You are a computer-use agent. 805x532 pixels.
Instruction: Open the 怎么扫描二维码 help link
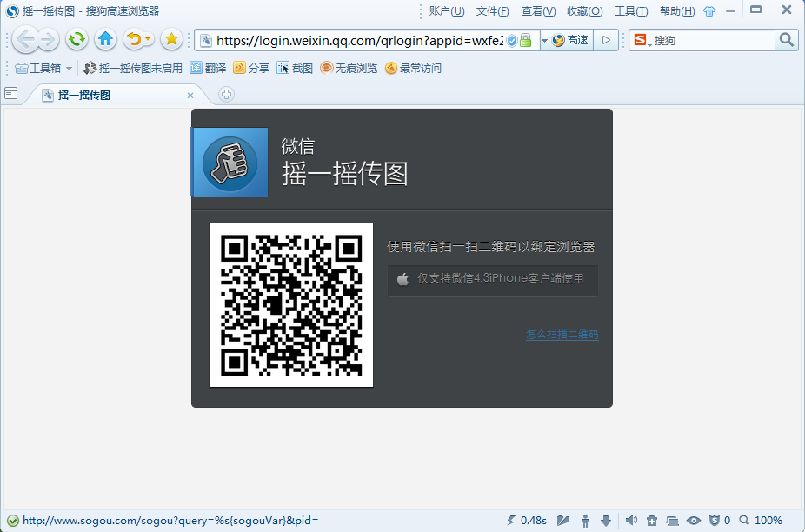[562, 335]
